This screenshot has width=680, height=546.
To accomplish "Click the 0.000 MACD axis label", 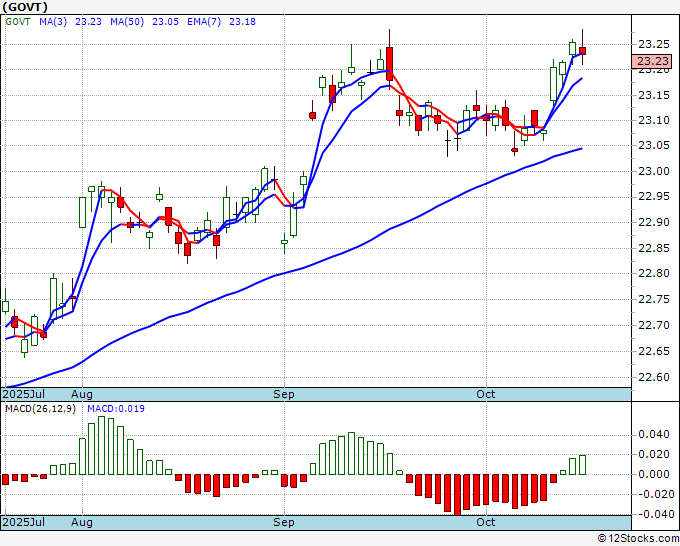I will [656, 474].
